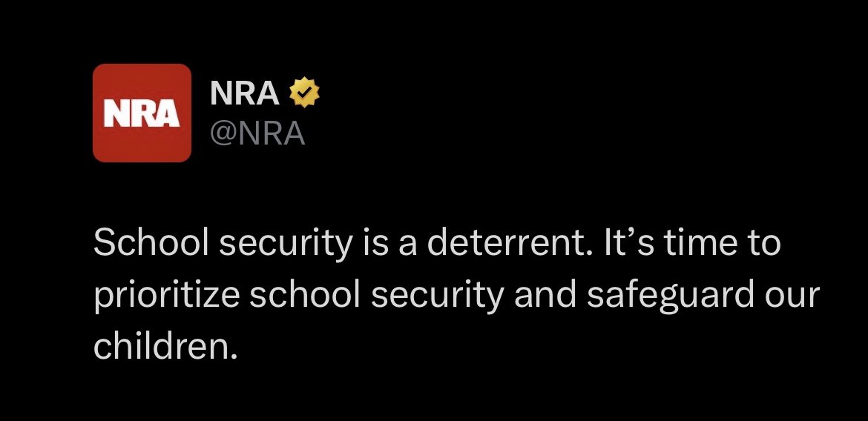Click the word "safeguard" in the tweet
Screen dimensions: 868x421
[671, 296]
